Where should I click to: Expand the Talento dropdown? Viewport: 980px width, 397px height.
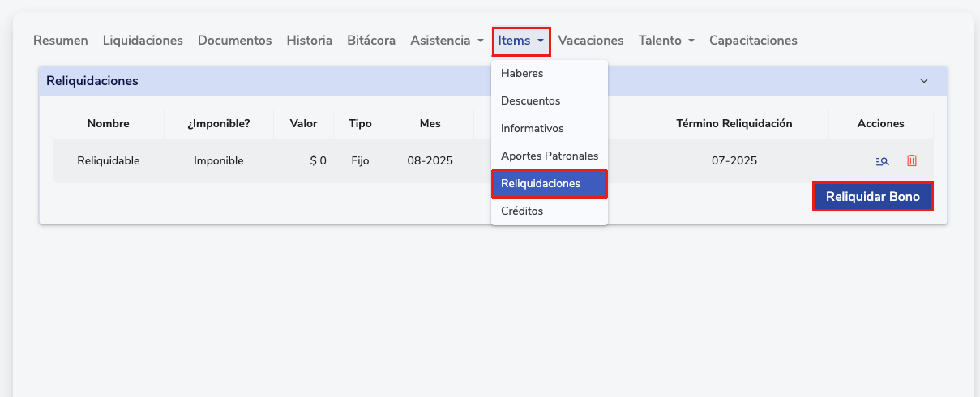point(665,41)
